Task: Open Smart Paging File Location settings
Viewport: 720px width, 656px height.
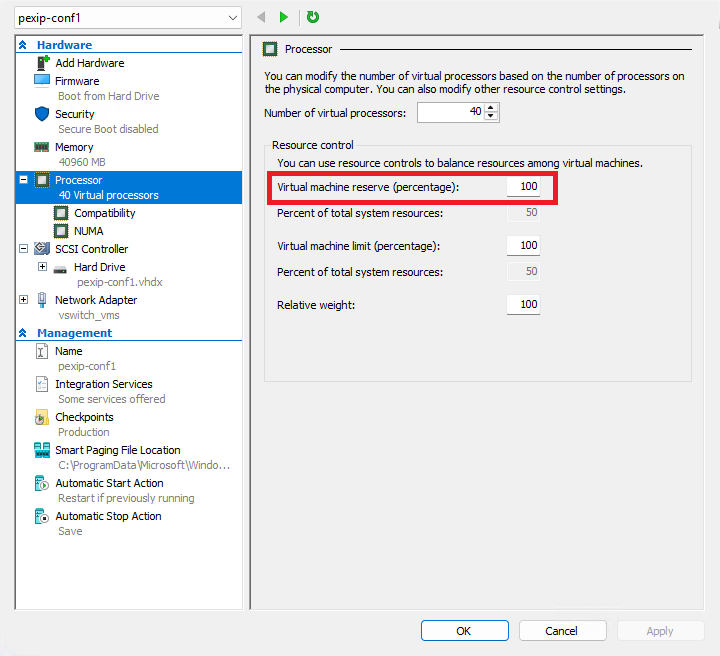Action: coord(117,450)
